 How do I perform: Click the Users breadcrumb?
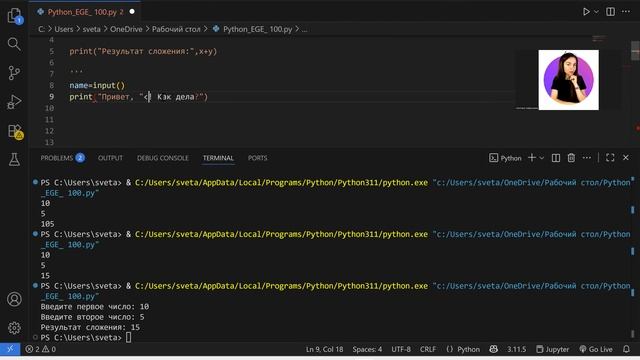point(64,29)
